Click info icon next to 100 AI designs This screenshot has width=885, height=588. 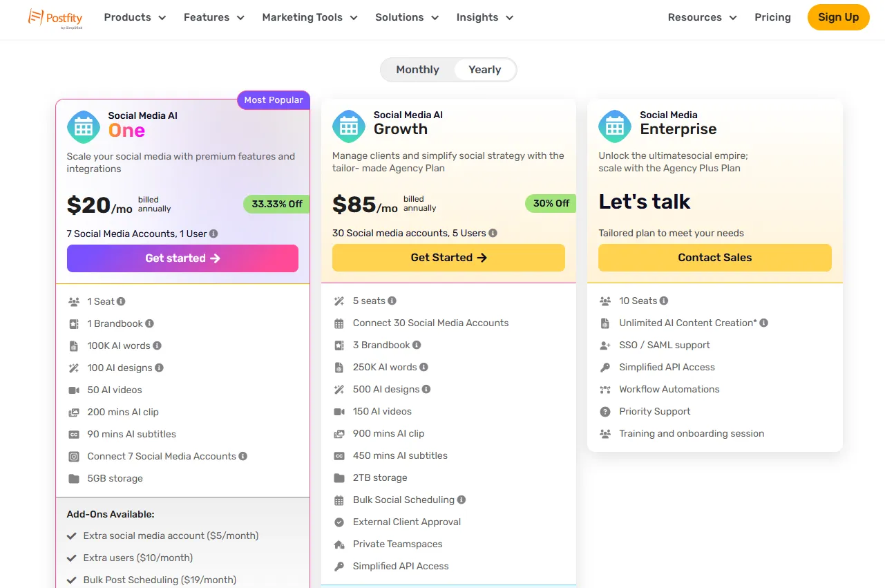click(x=159, y=368)
